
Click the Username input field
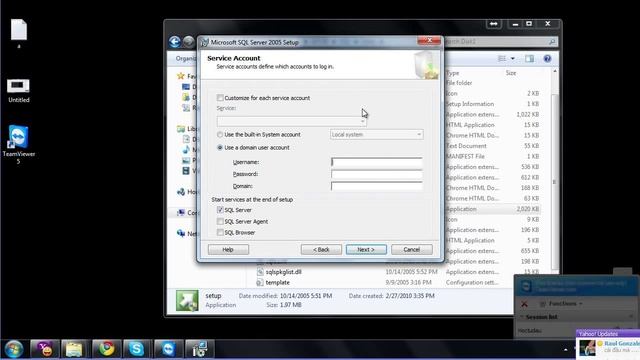376,162
